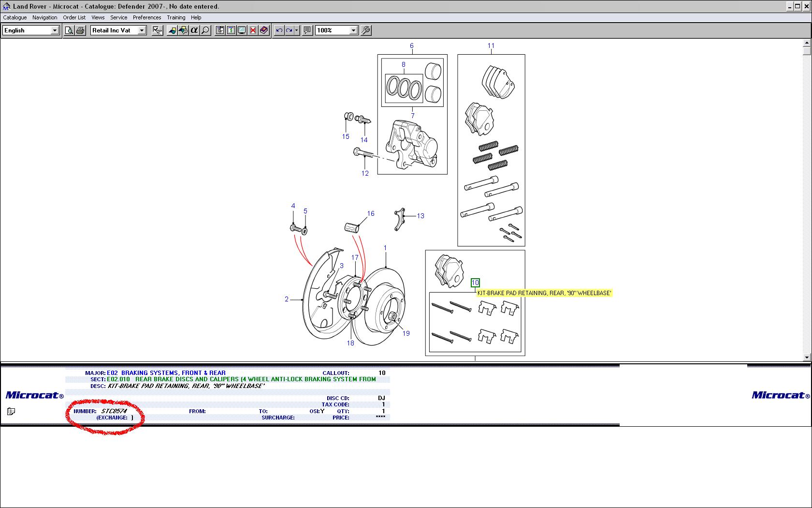The width and height of the screenshot is (812, 508).
Task: Click the price dollar sheet icon
Action: coord(231,30)
